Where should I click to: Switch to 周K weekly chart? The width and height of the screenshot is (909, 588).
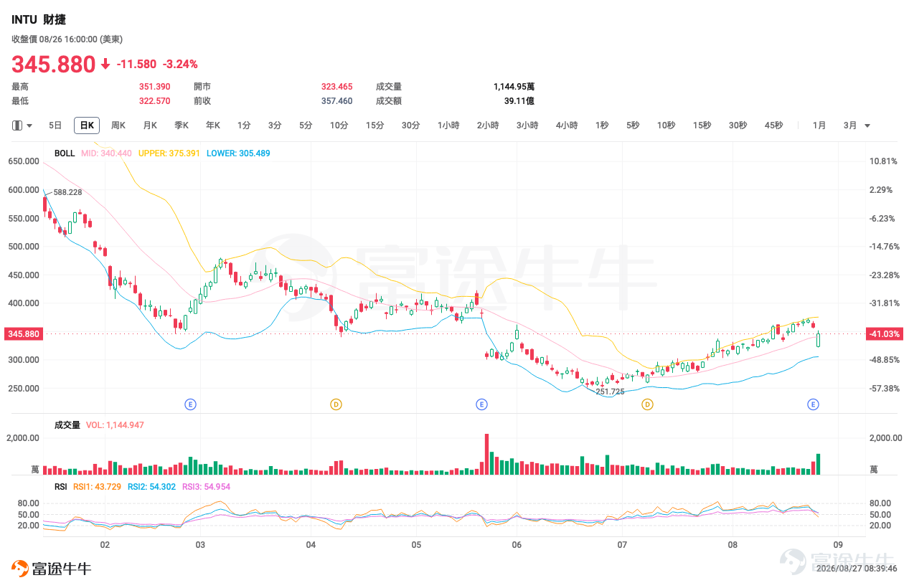pos(118,125)
